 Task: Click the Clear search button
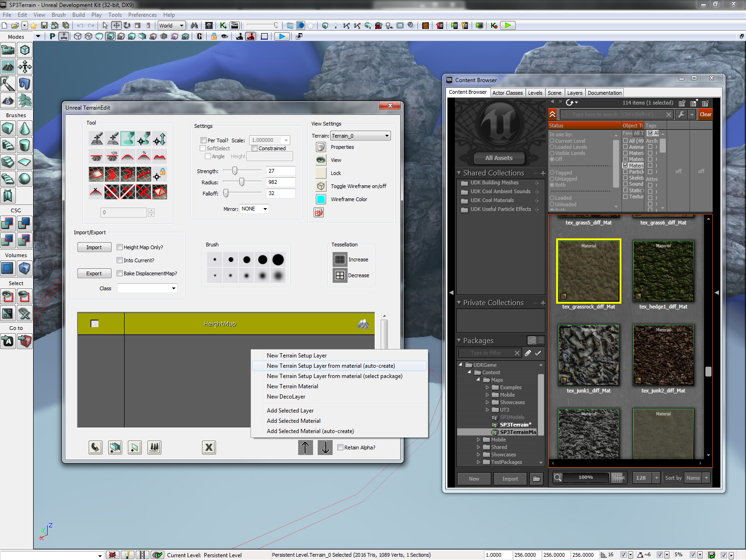[705, 114]
